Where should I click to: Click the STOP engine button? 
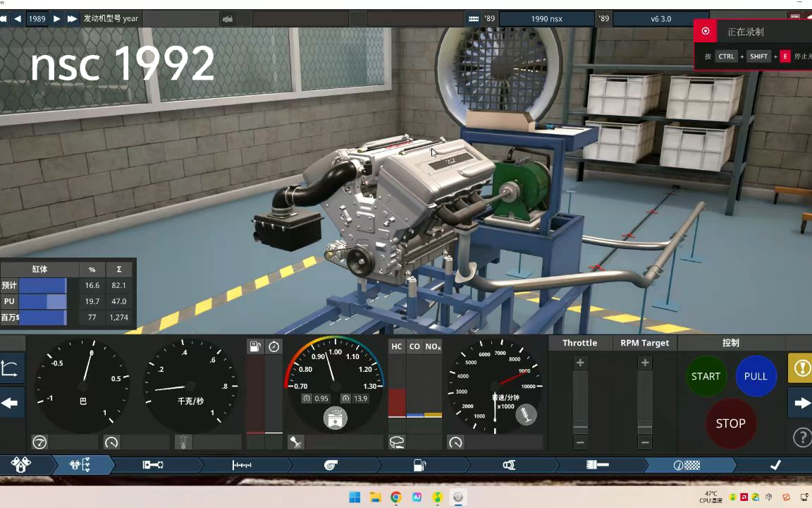coord(731,423)
